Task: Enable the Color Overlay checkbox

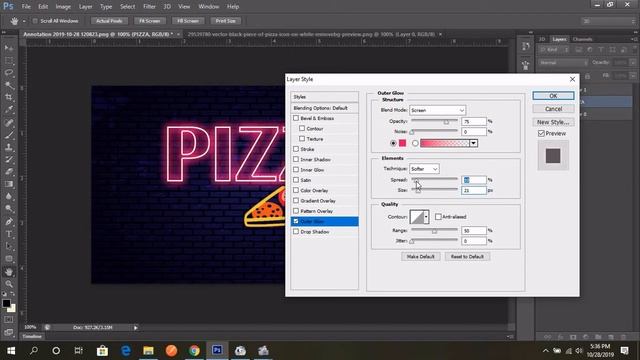Action: 296,190
